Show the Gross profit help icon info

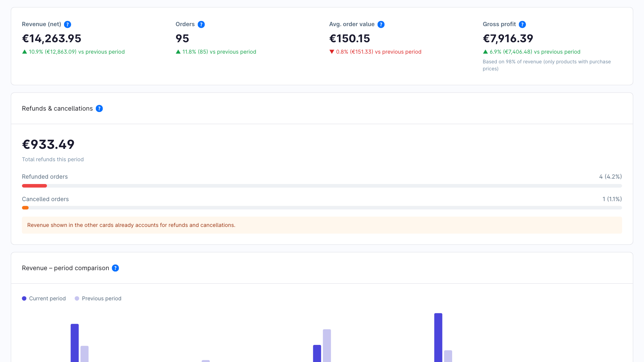tap(522, 24)
